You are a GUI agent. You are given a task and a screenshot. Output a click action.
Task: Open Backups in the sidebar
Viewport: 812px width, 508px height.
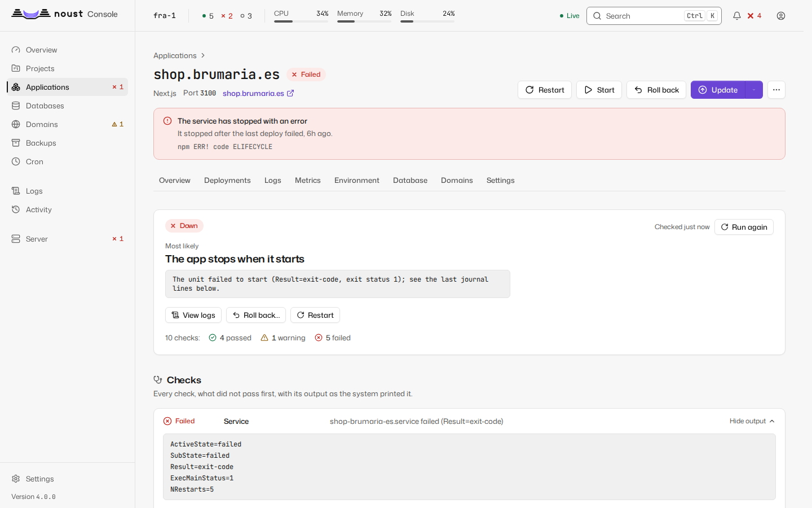pos(67,143)
